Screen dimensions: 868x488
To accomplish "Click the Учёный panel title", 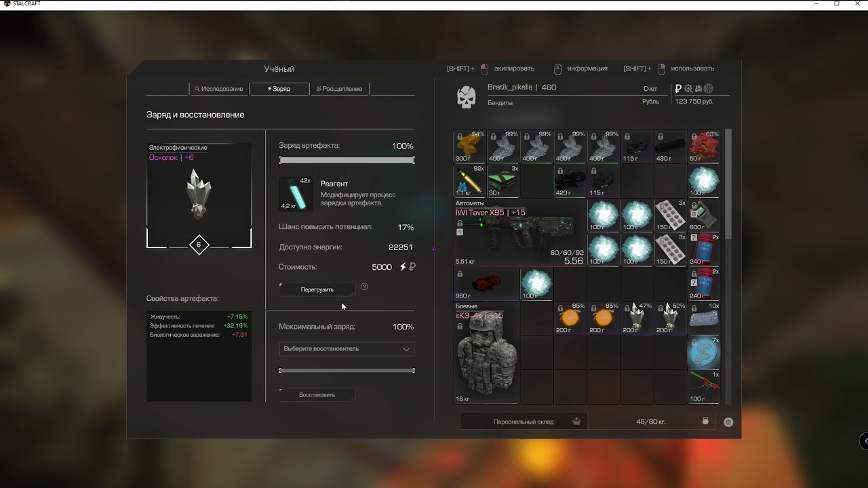I will click(x=279, y=69).
